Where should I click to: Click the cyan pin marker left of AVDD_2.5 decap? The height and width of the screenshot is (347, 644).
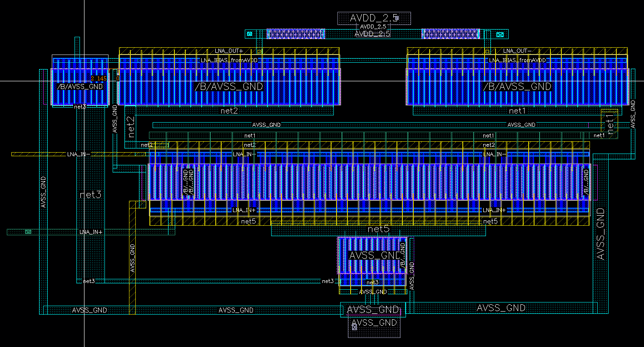coord(249,34)
